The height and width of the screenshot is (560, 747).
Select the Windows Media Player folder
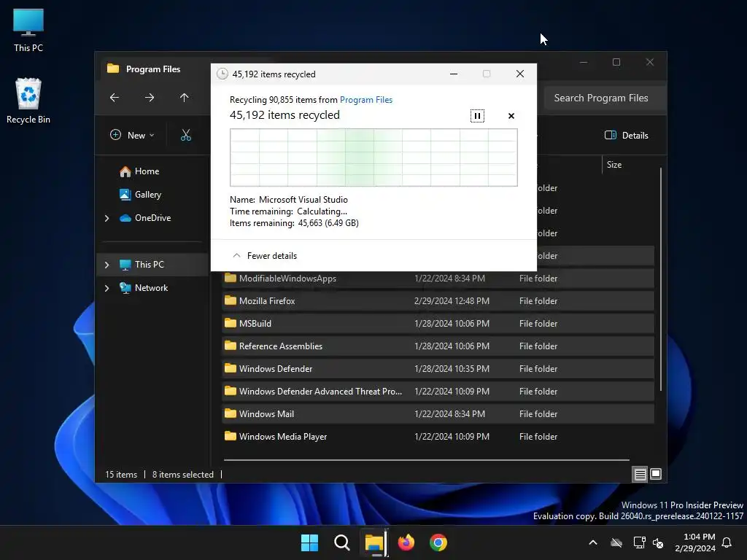pyautogui.click(x=438, y=437)
